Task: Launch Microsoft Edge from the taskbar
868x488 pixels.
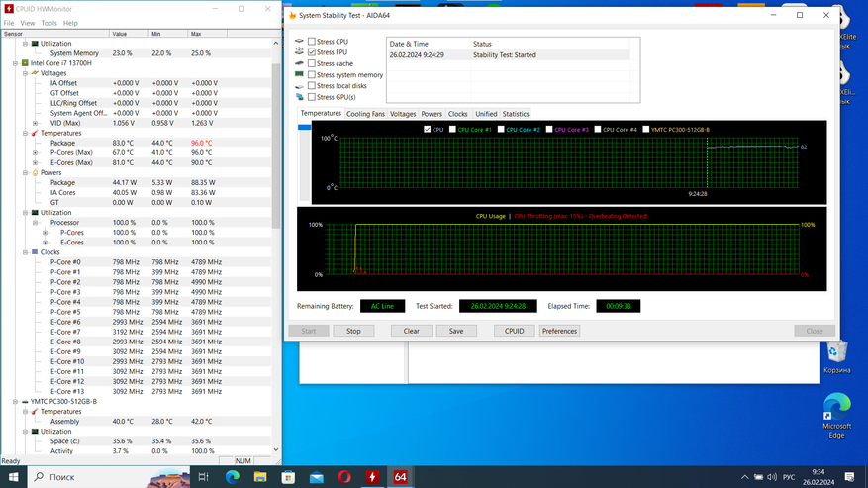Action: pyautogui.click(x=232, y=477)
